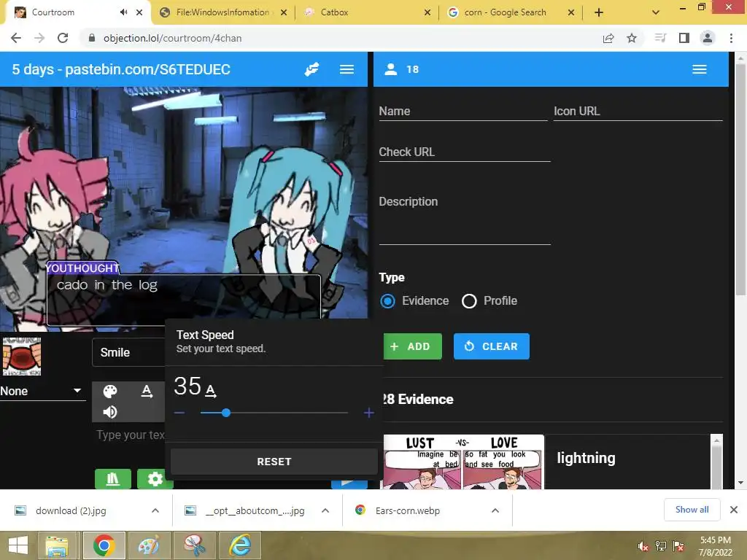Viewport: 747px width, 560px height.
Task: Click the Check URL input field
Action: click(x=465, y=152)
